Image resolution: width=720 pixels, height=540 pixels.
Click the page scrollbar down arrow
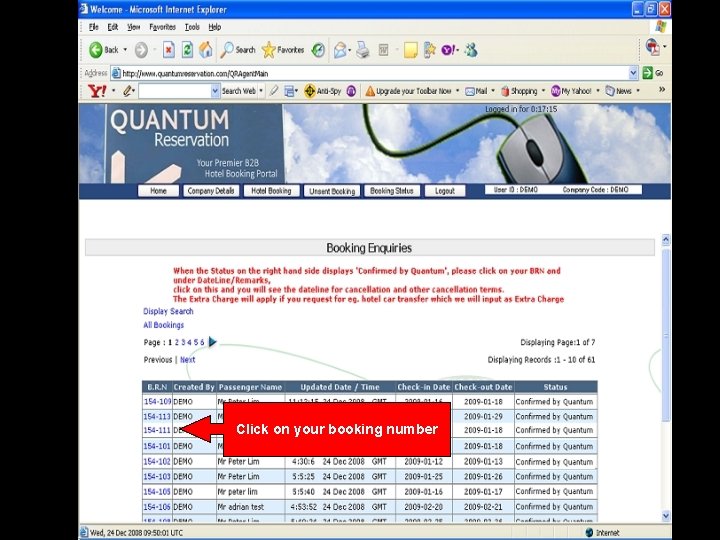click(666, 516)
